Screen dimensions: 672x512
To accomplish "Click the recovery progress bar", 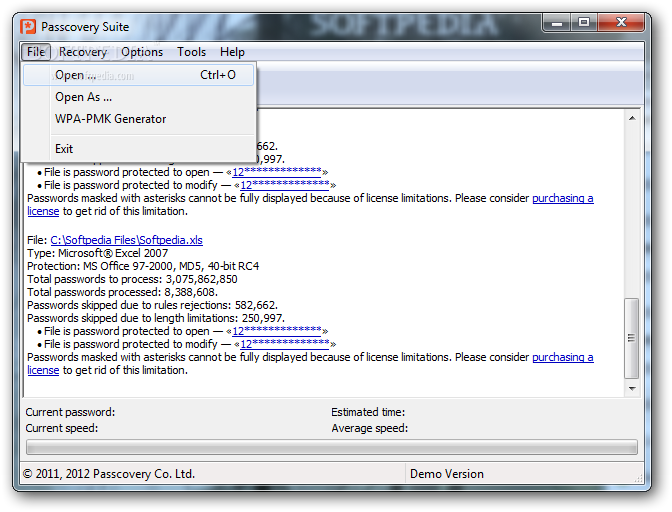I will 332,447.
